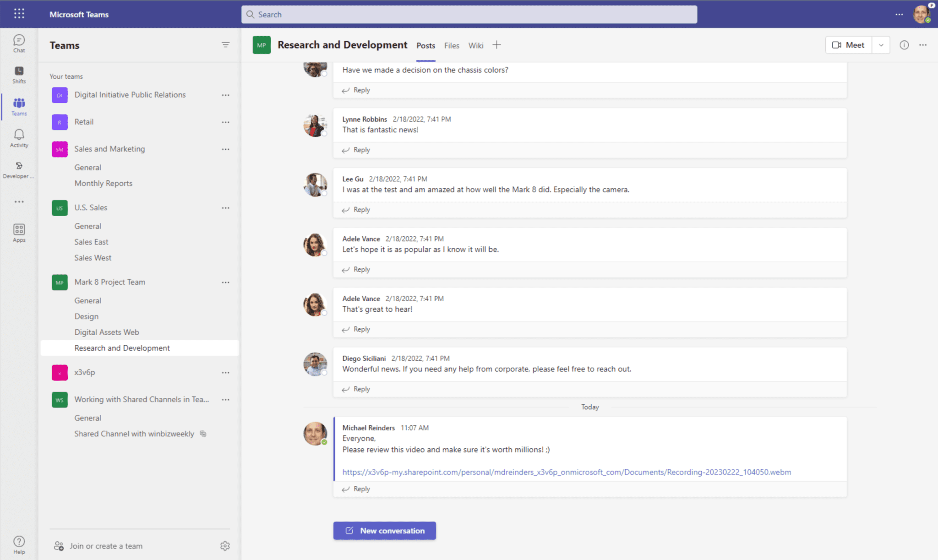Expand the Meet dropdown arrow
Screen dimensions: 938x560
click(x=881, y=45)
